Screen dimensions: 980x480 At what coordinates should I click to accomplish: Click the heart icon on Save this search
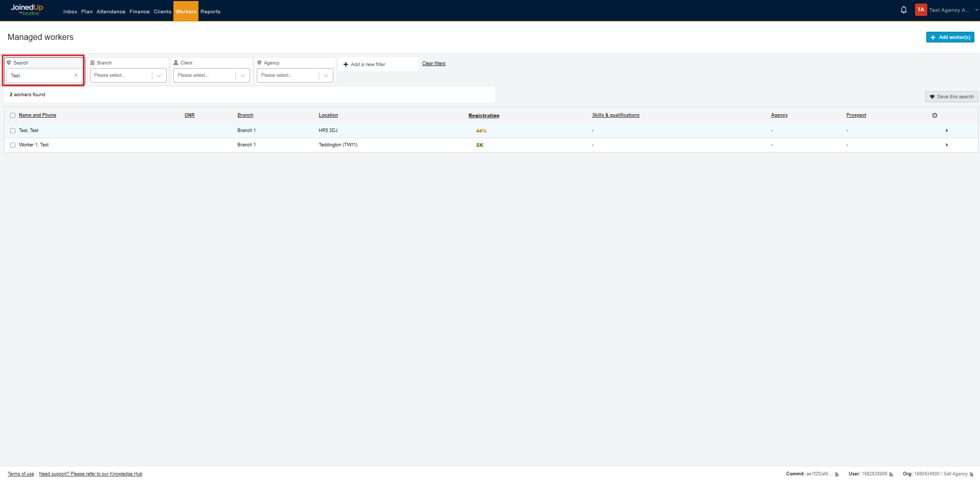pos(932,96)
